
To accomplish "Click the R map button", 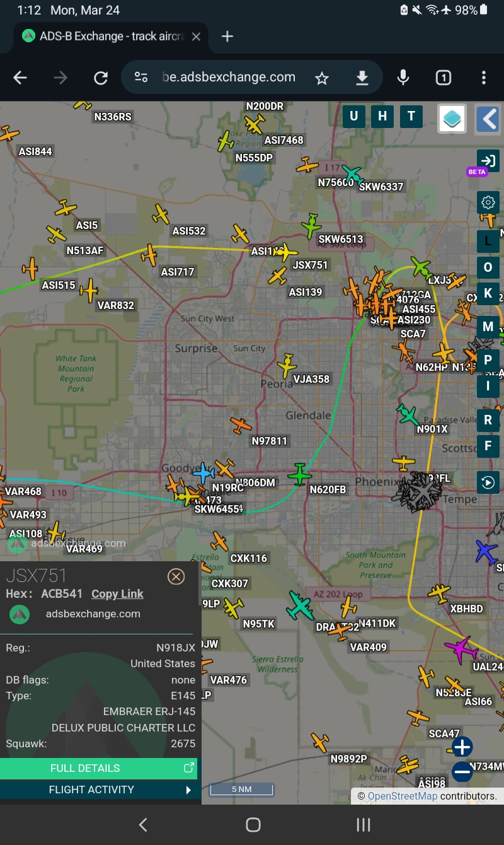I will point(488,420).
